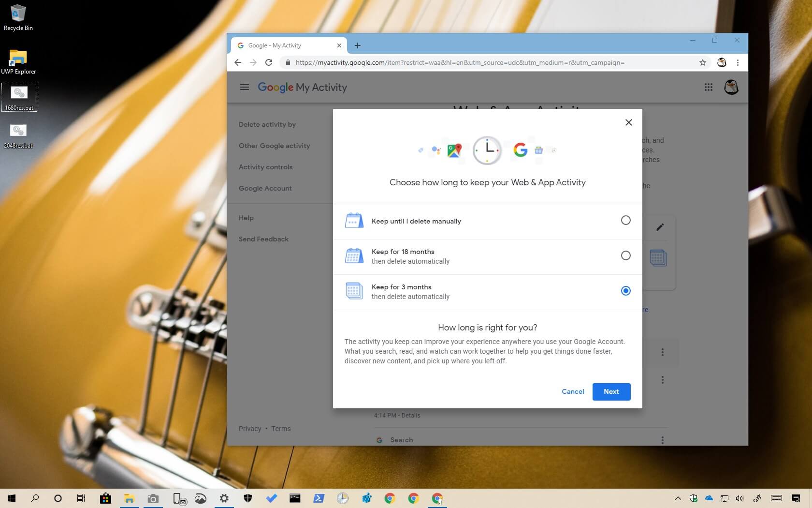The height and width of the screenshot is (508, 812).
Task: Open the Terms link
Action: [281, 429]
